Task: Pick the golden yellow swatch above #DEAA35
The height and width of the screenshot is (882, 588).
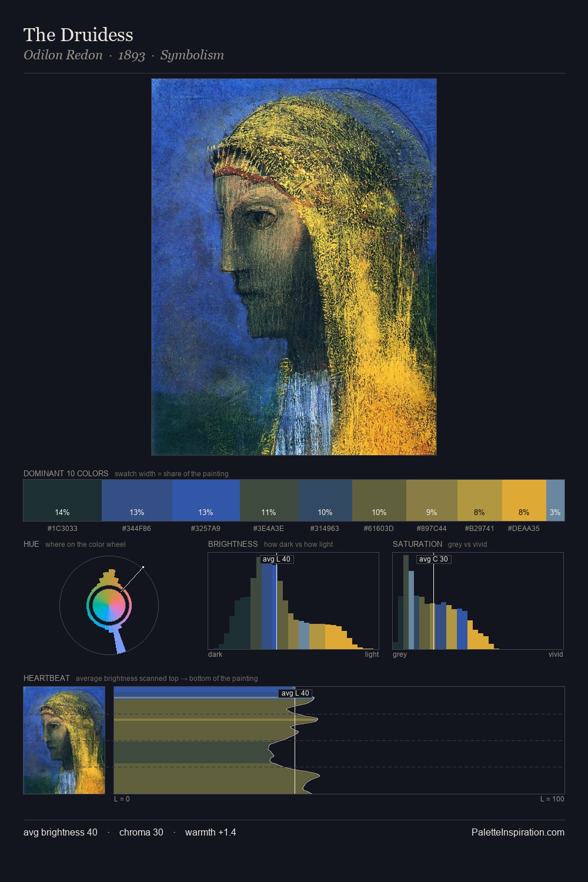Action: (524, 500)
